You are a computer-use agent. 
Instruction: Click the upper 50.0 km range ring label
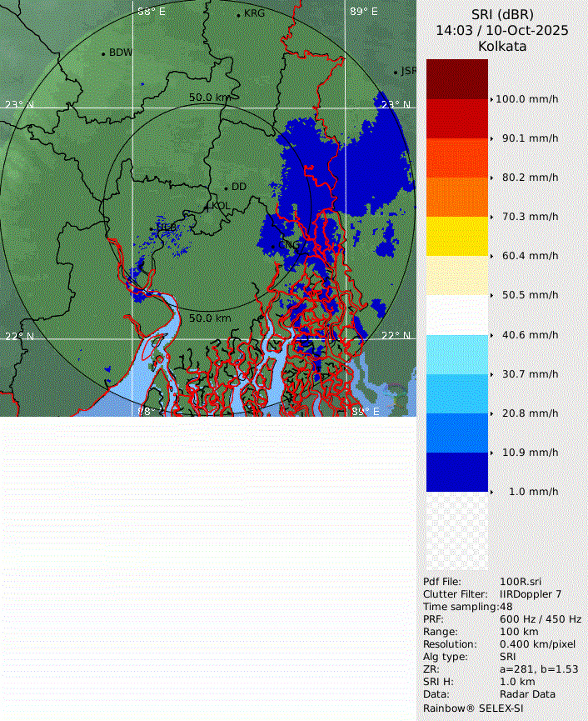(x=209, y=98)
